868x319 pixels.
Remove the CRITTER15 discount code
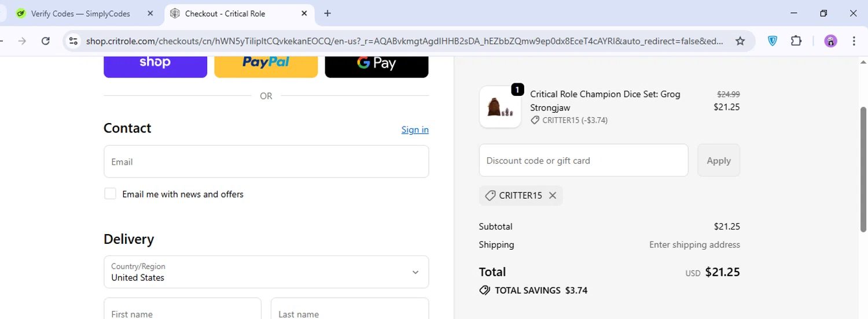click(553, 195)
